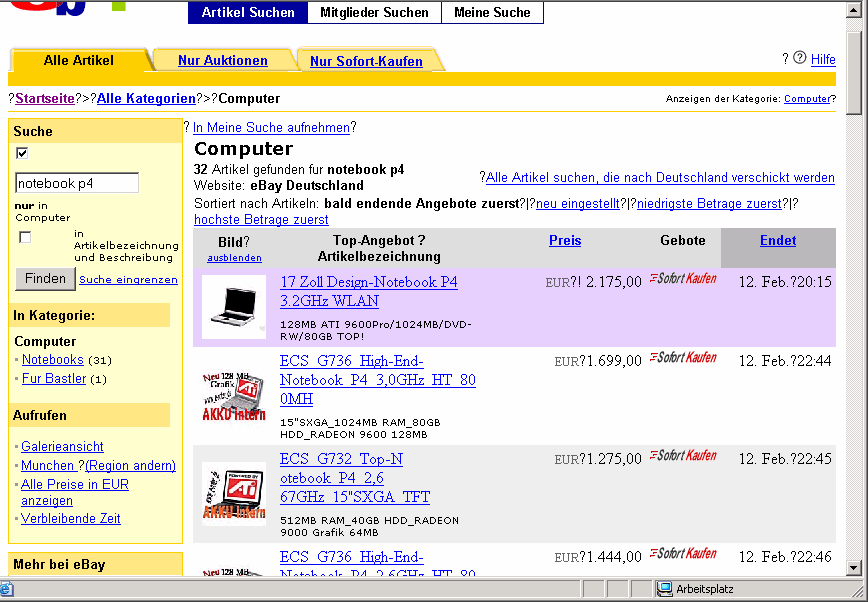This screenshot has width=868, height=602.
Task: Click price EUR 1.699,00
Action: point(598,362)
